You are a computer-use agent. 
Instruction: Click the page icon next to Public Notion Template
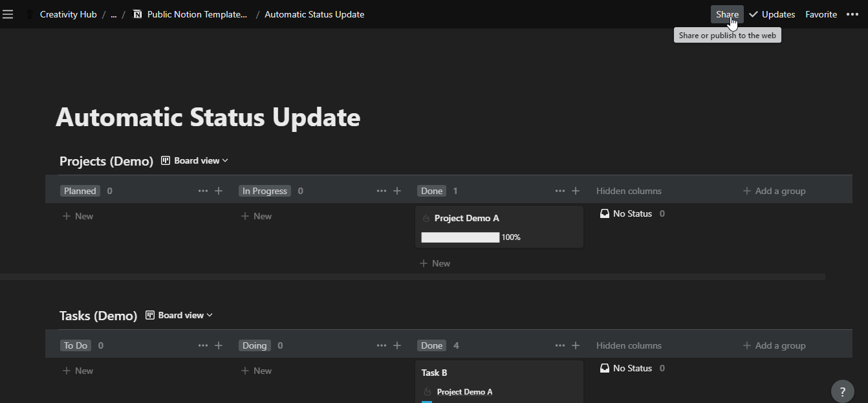[x=136, y=14]
